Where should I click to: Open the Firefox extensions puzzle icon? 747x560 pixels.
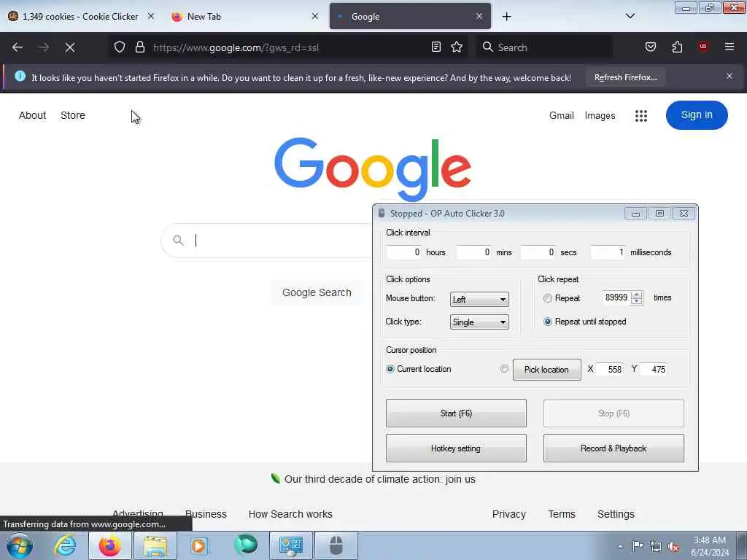(677, 47)
